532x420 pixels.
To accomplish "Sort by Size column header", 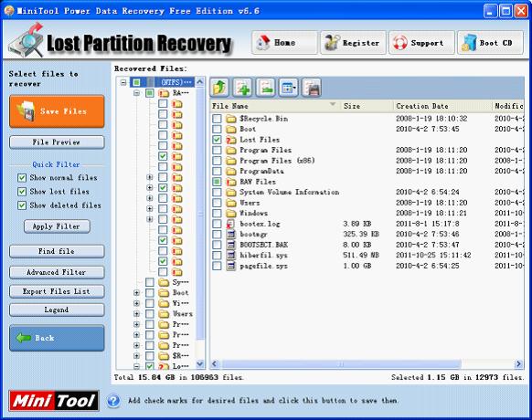I will [367, 106].
